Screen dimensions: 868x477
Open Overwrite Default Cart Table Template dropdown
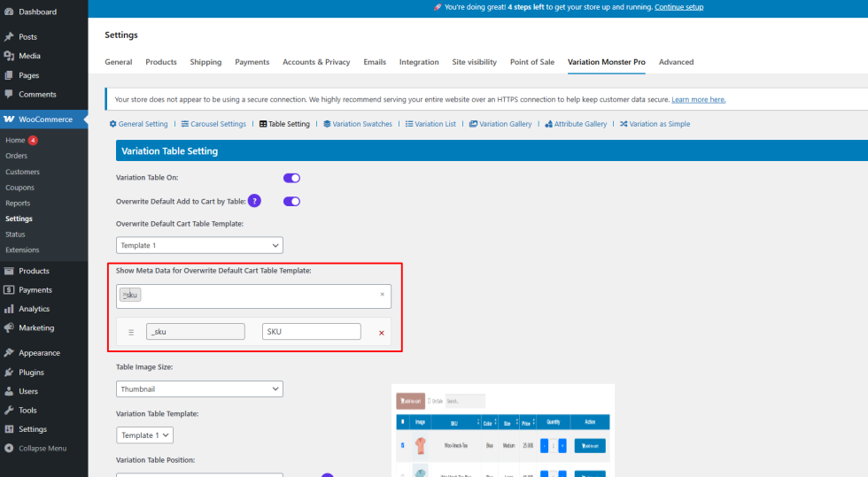[199, 245]
